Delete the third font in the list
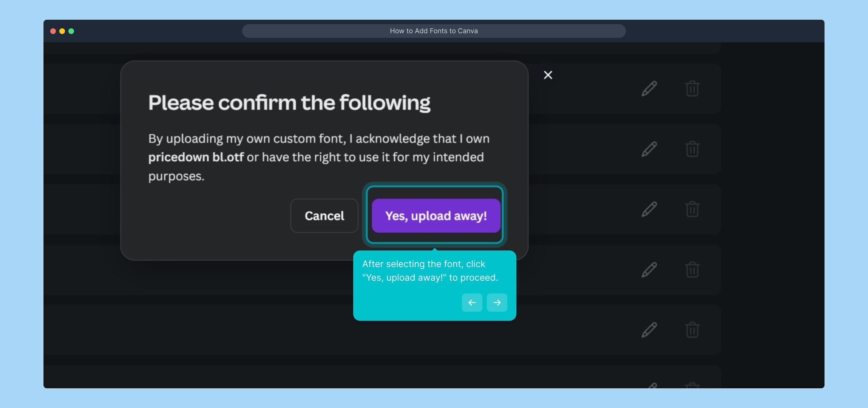The height and width of the screenshot is (408, 868). [x=692, y=209]
